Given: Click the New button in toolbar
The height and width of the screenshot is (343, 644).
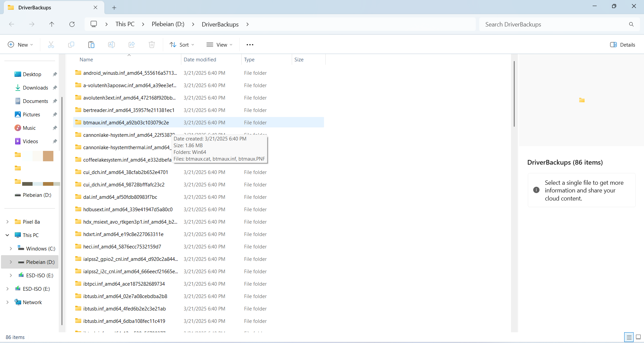Looking at the screenshot, I should 20,45.
